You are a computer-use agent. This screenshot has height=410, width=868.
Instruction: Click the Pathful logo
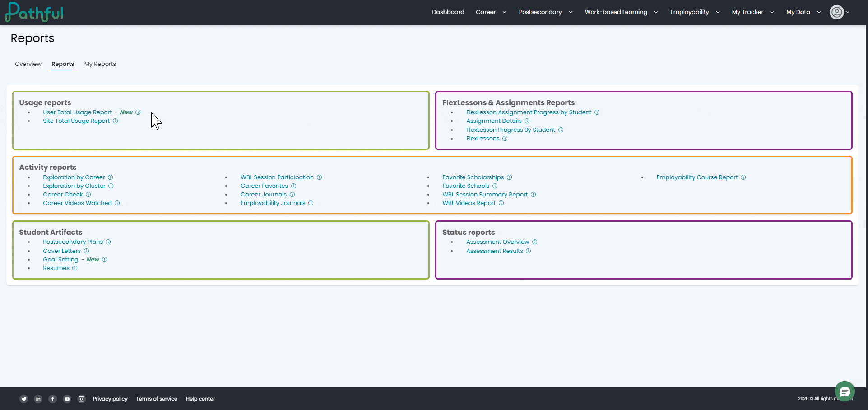click(x=34, y=12)
